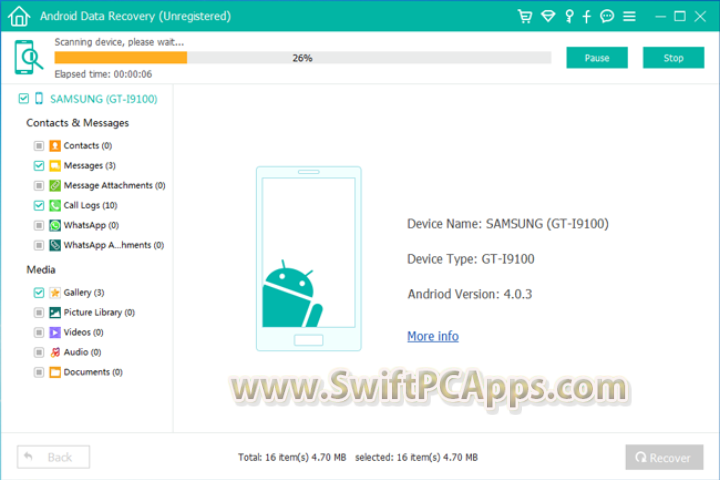Click the Call Logs phone icon
This screenshot has width=720, height=480.
[x=55, y=205]
